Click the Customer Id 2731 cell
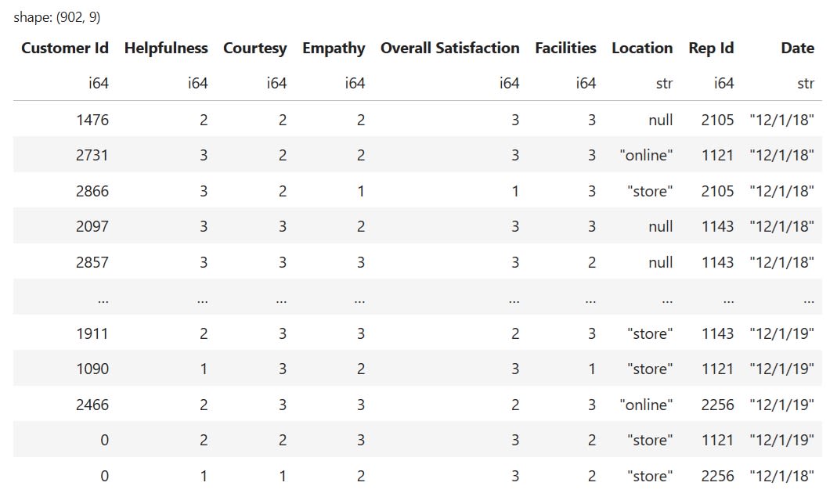The width and height of the screenshot is (837, 504). tap(92, 155)
